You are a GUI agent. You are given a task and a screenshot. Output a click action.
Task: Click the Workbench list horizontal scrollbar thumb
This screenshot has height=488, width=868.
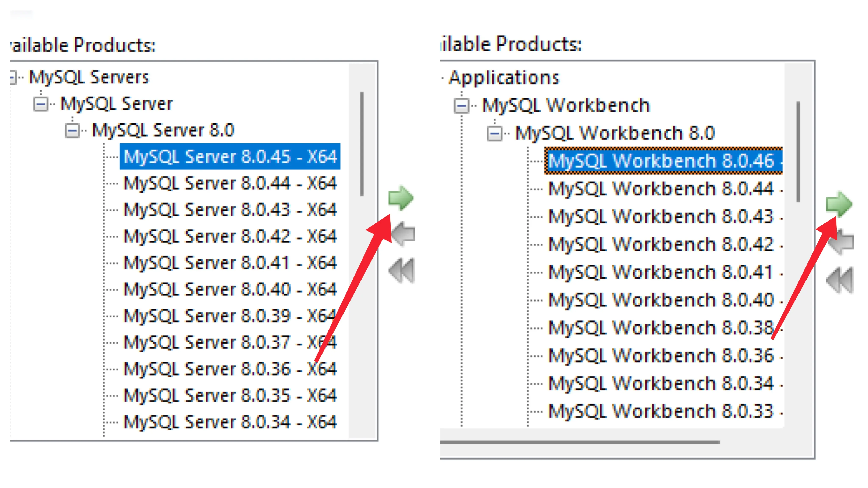580,442
